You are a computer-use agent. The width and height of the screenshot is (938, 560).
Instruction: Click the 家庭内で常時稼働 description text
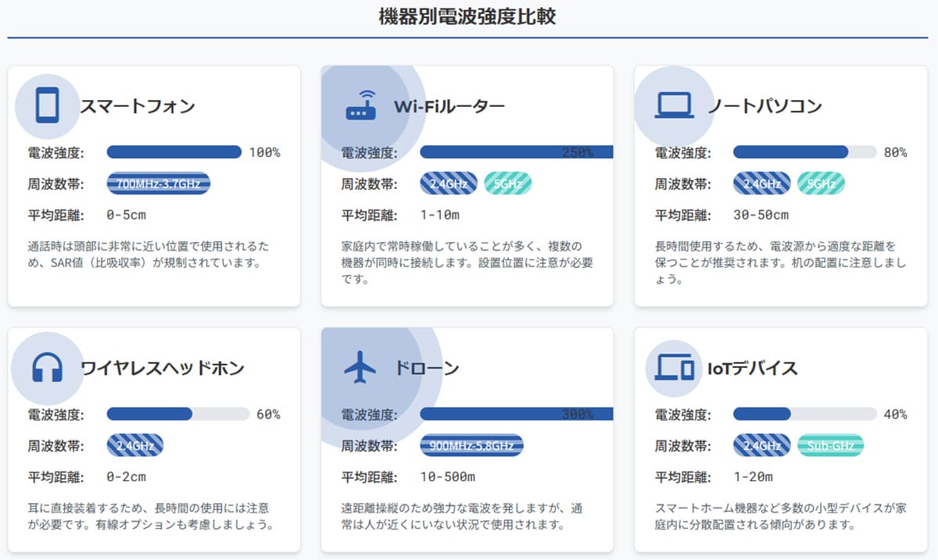467,262
